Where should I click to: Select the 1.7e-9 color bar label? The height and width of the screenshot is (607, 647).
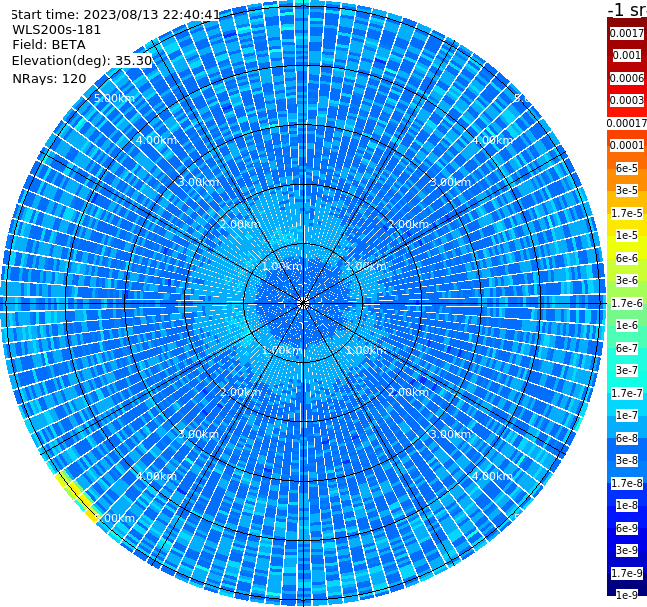tap(627, 573)
